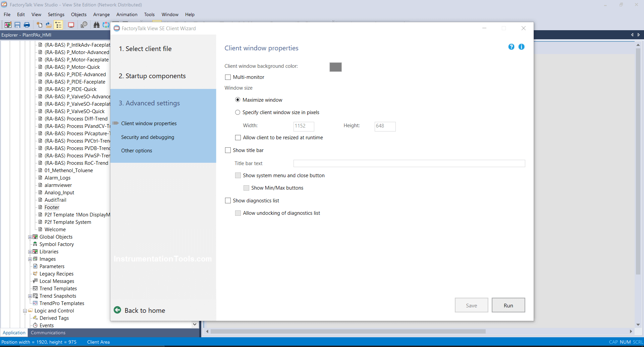Switch to the Communications tab
644x347 pixels.
click(48, 333)
